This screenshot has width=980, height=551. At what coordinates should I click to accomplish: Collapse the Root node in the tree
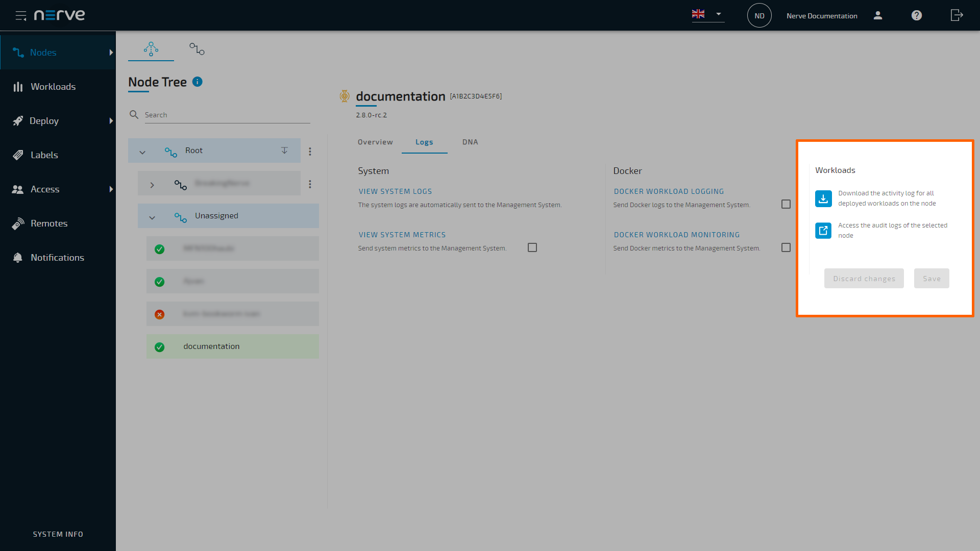[x=143, y=152]
